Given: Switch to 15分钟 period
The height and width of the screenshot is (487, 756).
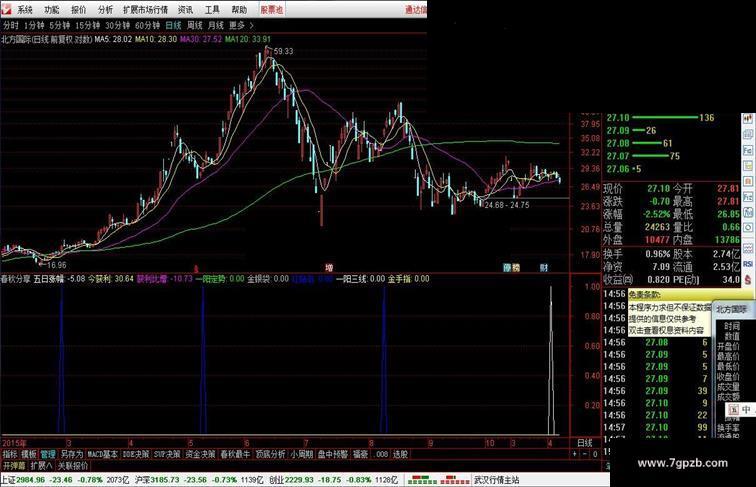Looking at the screenshot, I should [x=88, y=25].
